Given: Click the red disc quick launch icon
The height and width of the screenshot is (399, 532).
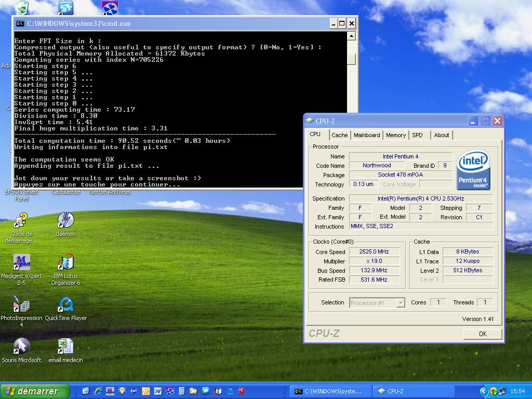Looking at the screenshot, I should pos(242,391).
